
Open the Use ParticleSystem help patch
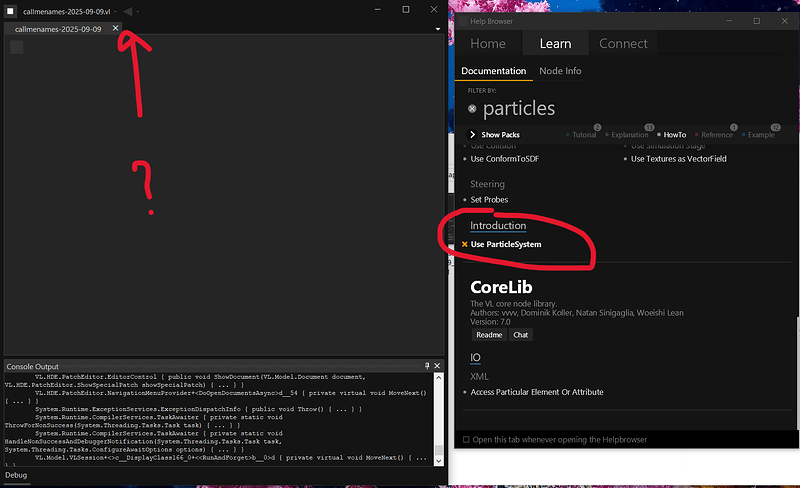click(x=507, y=244)
